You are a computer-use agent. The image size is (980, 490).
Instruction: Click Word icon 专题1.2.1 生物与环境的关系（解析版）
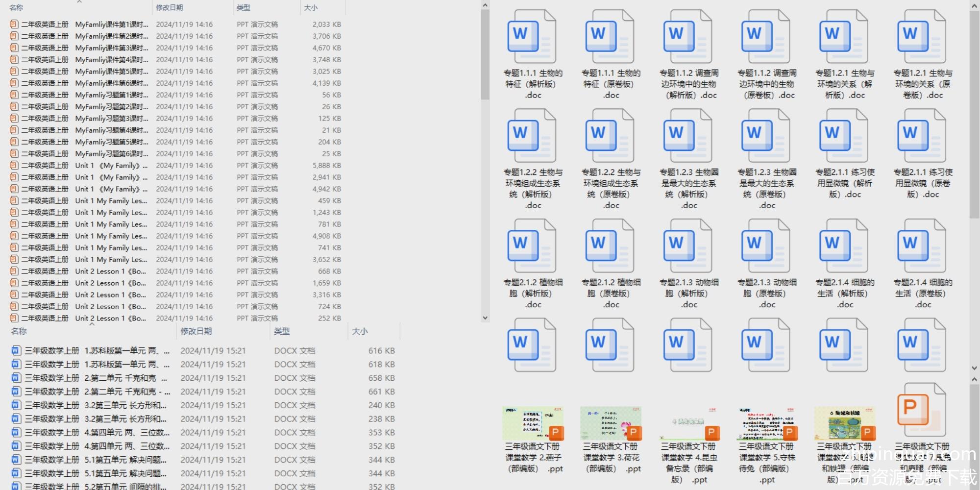[844, 37]
